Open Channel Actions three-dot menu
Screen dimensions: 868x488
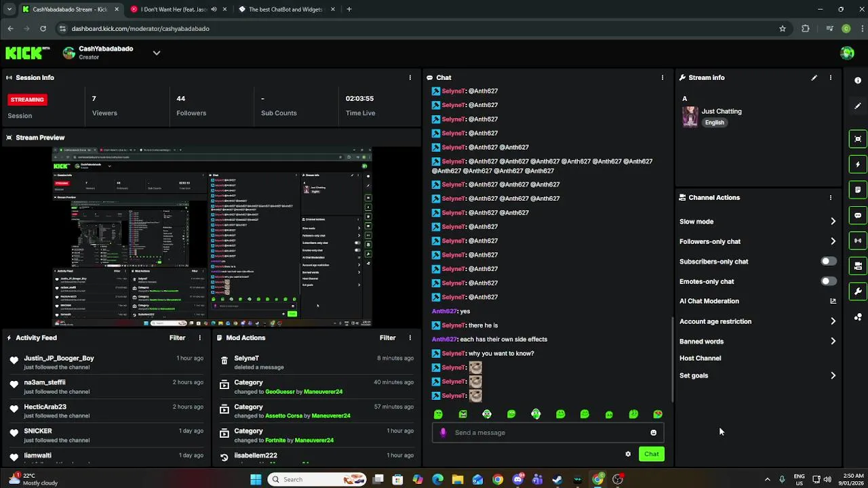pyautogui.click(x=830, y=198)
